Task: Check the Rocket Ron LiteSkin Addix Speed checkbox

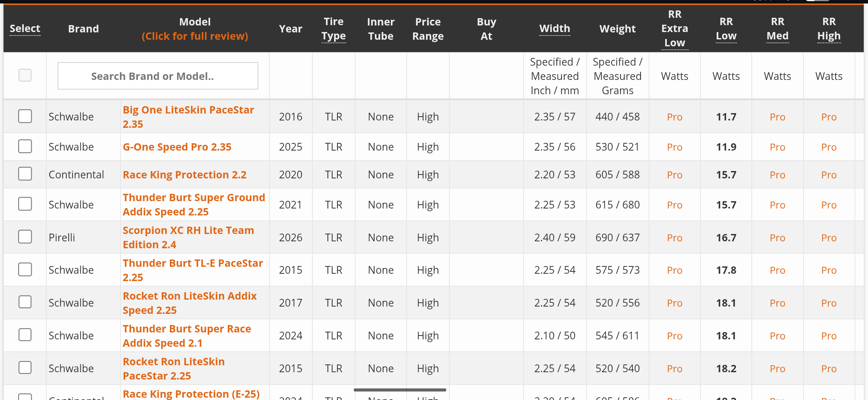Action: pyautogui.click(x=25, y=302)
